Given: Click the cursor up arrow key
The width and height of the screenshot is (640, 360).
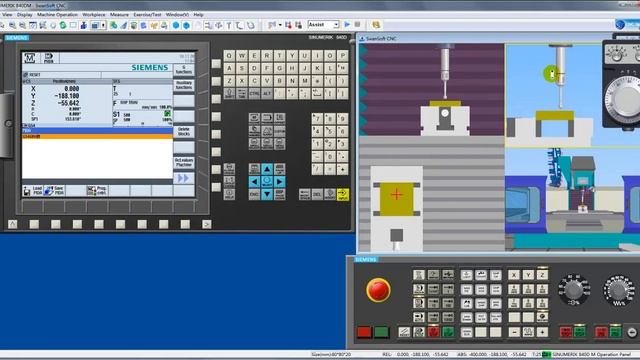Looking at the screenshot, I should [x=267, y=169].
